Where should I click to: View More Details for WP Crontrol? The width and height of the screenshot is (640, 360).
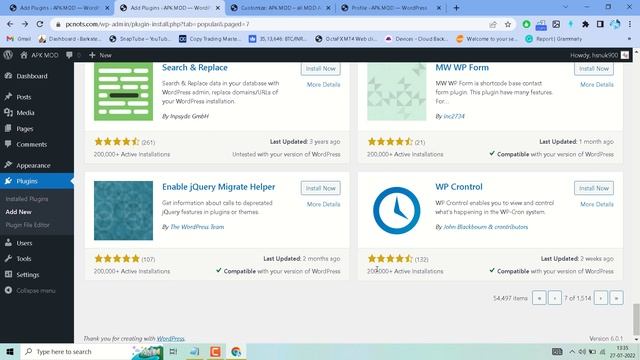click(597, 204)
